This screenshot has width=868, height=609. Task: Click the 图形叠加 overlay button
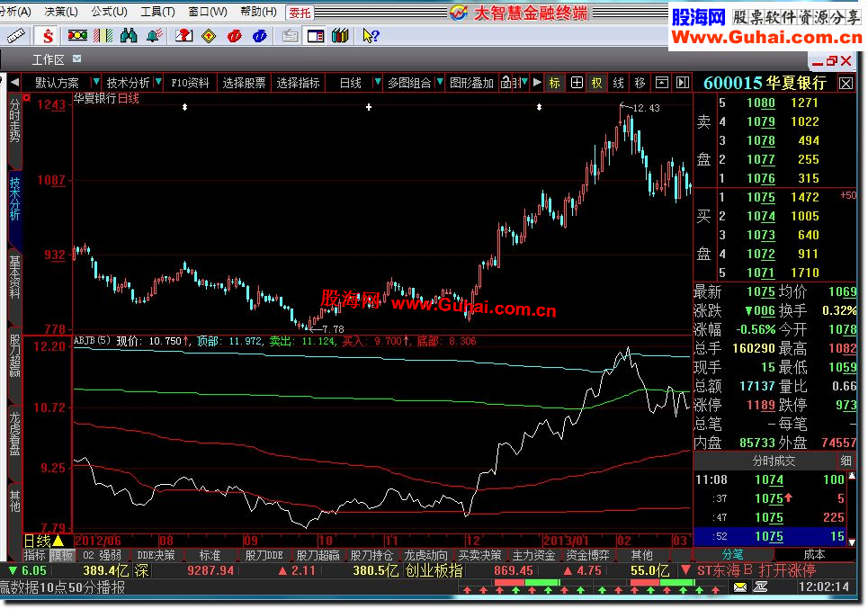pyautogui.click(x=471, y=83)
